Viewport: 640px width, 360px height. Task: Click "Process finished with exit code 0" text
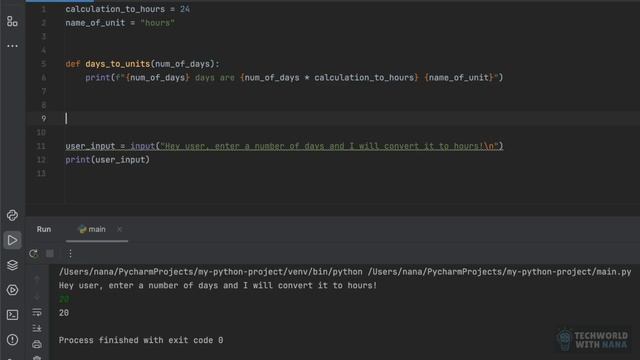(141, 340)
